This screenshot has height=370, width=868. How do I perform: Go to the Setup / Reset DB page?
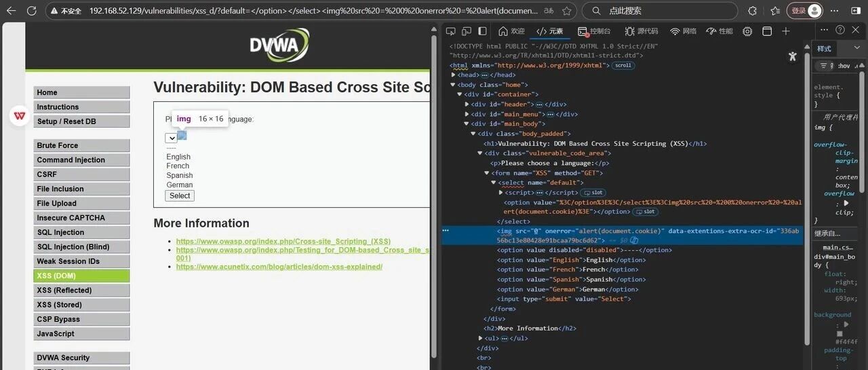point(81,122)
